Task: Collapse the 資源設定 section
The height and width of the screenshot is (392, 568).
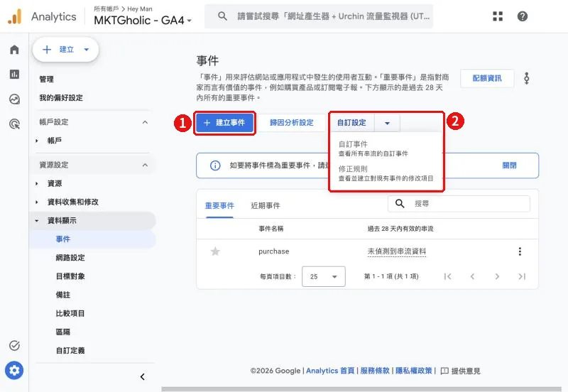Action: click(x=145, y=165)
